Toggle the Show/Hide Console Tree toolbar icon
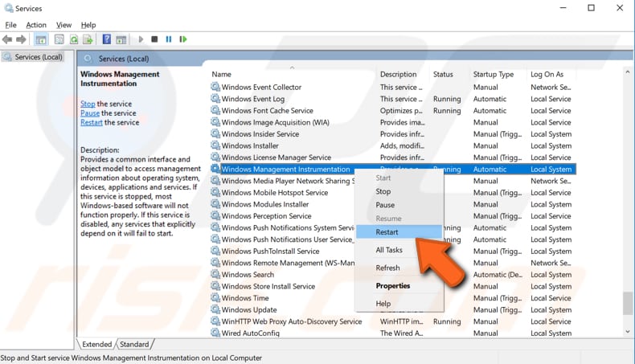The height and width of the screenshot is (364, 635). (41, 39)
